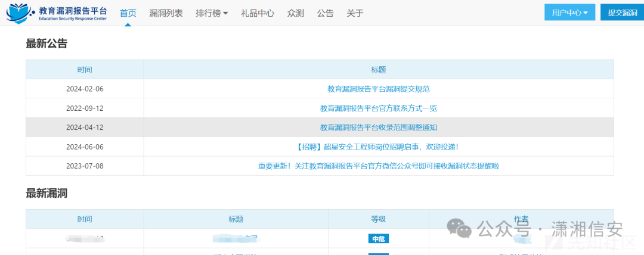Click 时间 header in 最新漏洞 table
The image size is (644, 255).
(85, 219)
